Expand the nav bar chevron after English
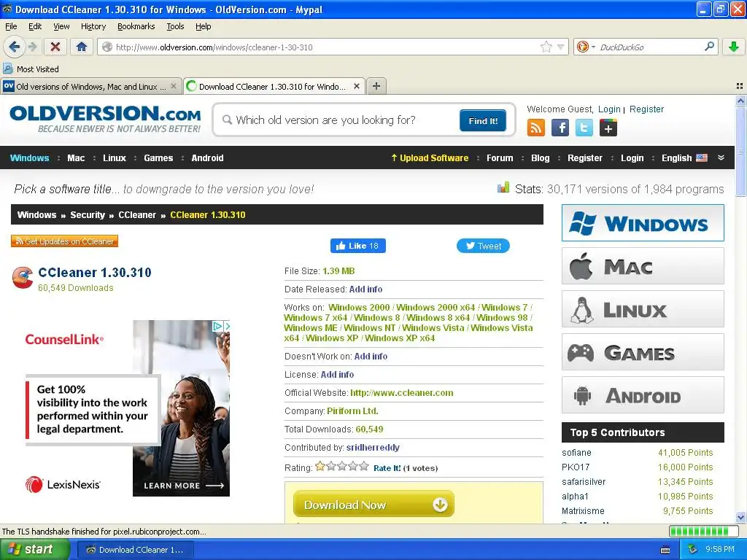 click(x=721, y=157)
